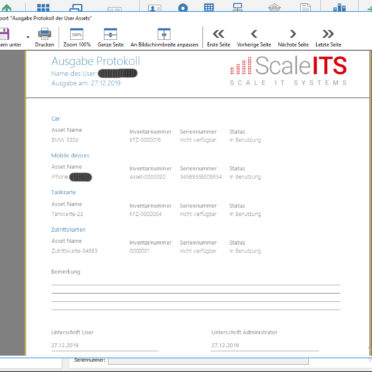This screenshot has height=372, width=372.
Task: Choose An Bildschirmbreite anpassen
Action: click(x=164, y=38)
